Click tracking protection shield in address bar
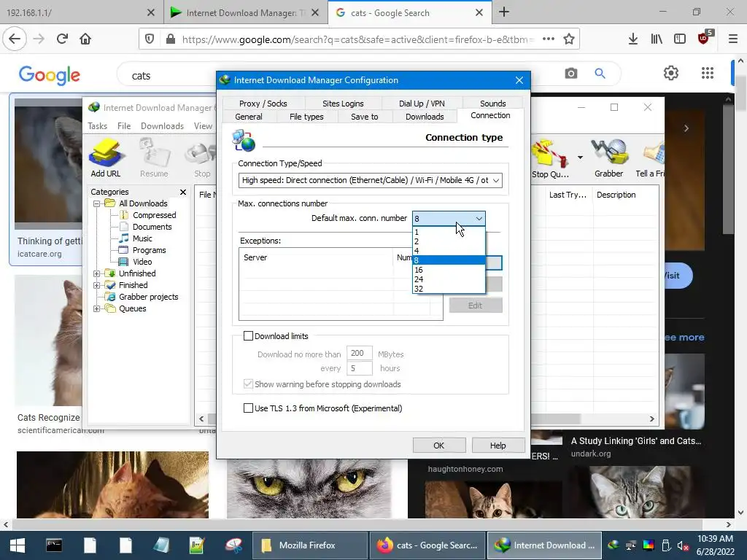 tap(150, 39)
